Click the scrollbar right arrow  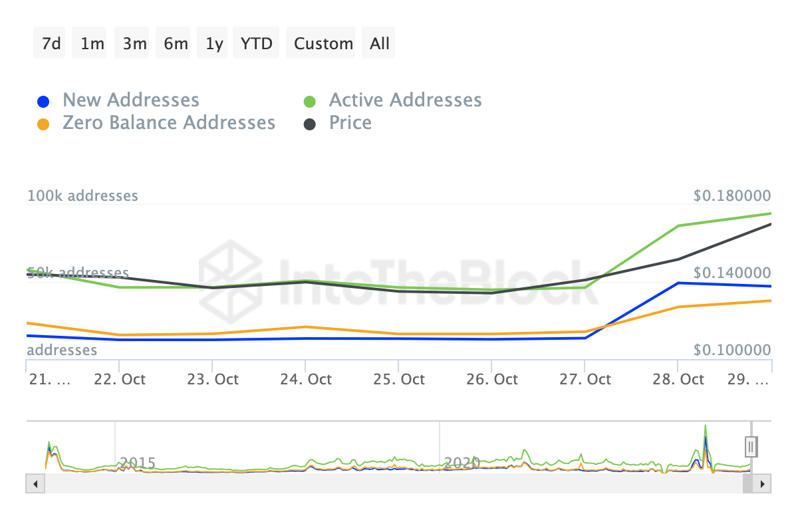pos(764,483)
